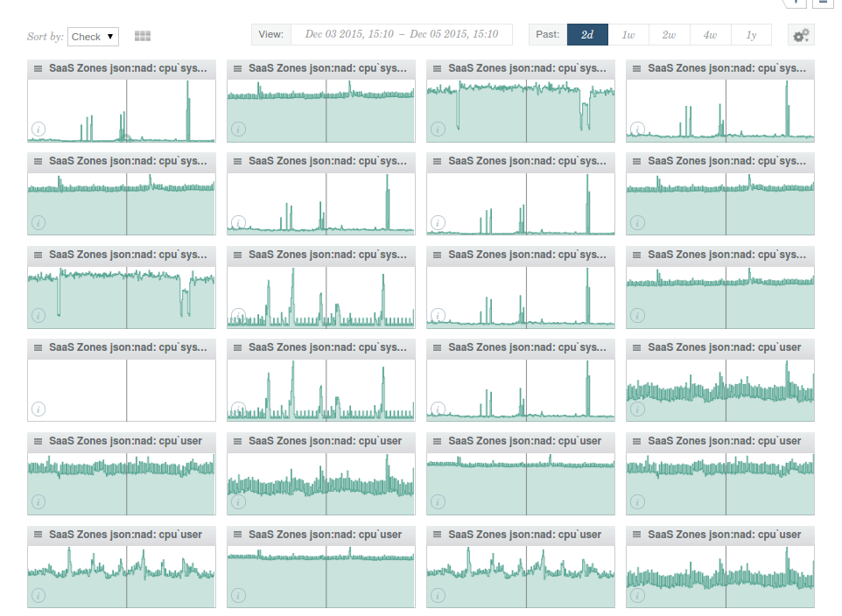
Task: Open menu of bottom-left cpu`user graph
Action: pos(38,534)
